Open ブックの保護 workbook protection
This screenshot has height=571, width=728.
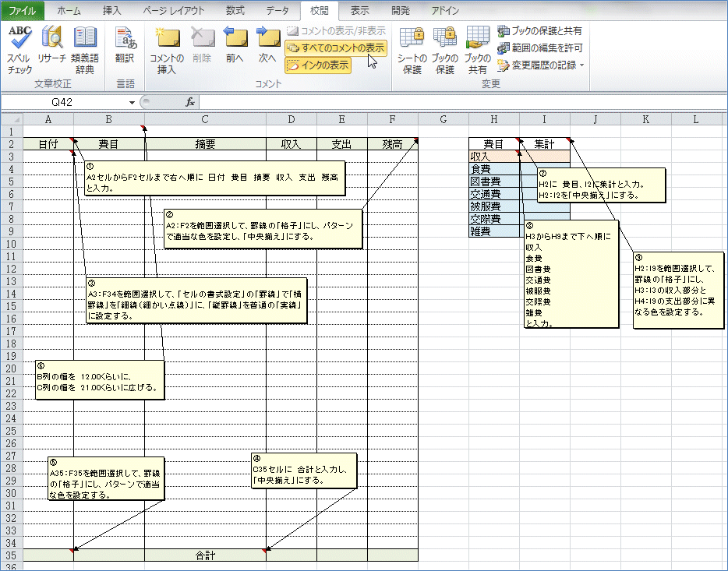click(x=445, y=50)
